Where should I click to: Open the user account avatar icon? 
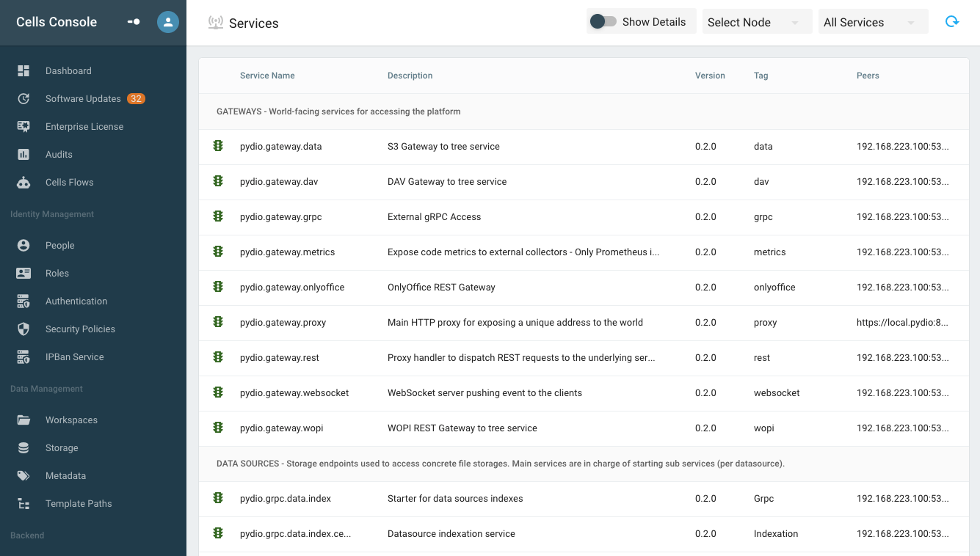coord(168,22)
